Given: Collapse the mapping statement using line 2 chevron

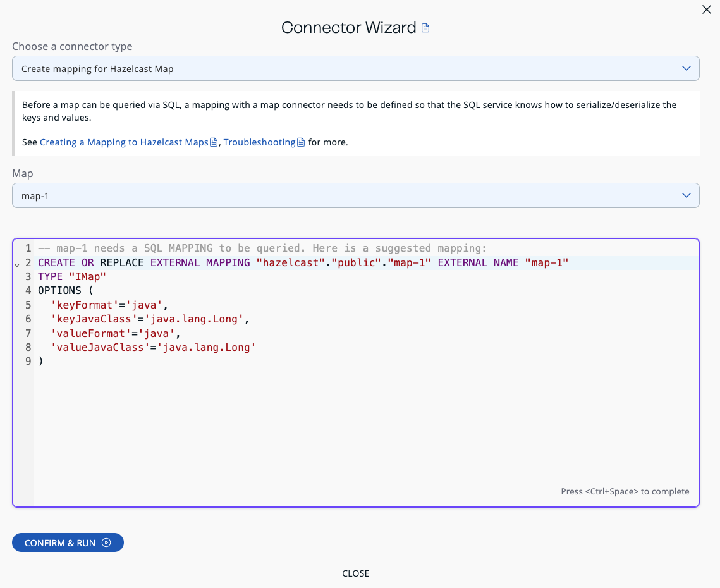Looking at the screenshot, I should 17,265.
